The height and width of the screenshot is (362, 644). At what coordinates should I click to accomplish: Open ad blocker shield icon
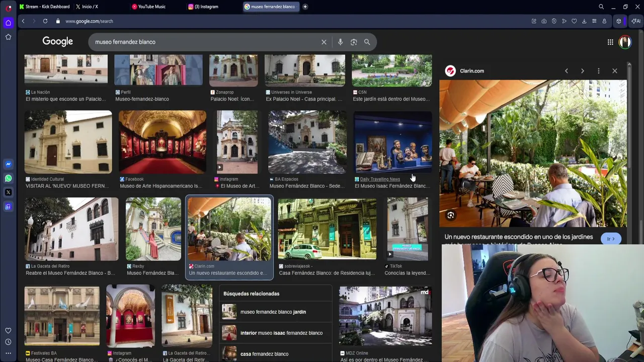tap(554, 21)
